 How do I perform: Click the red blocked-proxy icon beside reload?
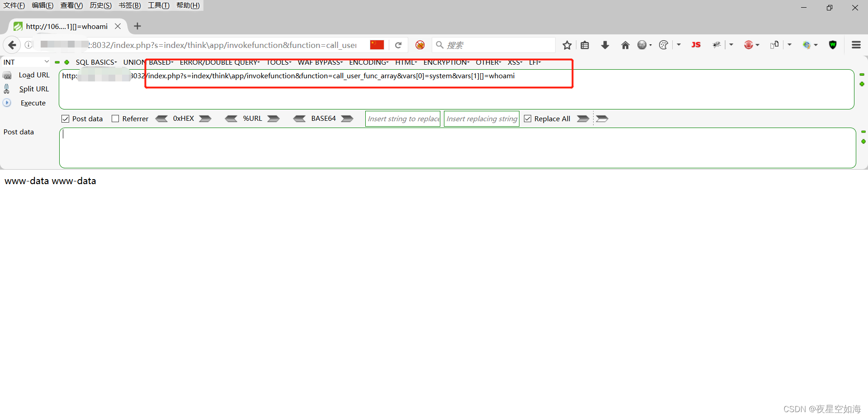420,45
